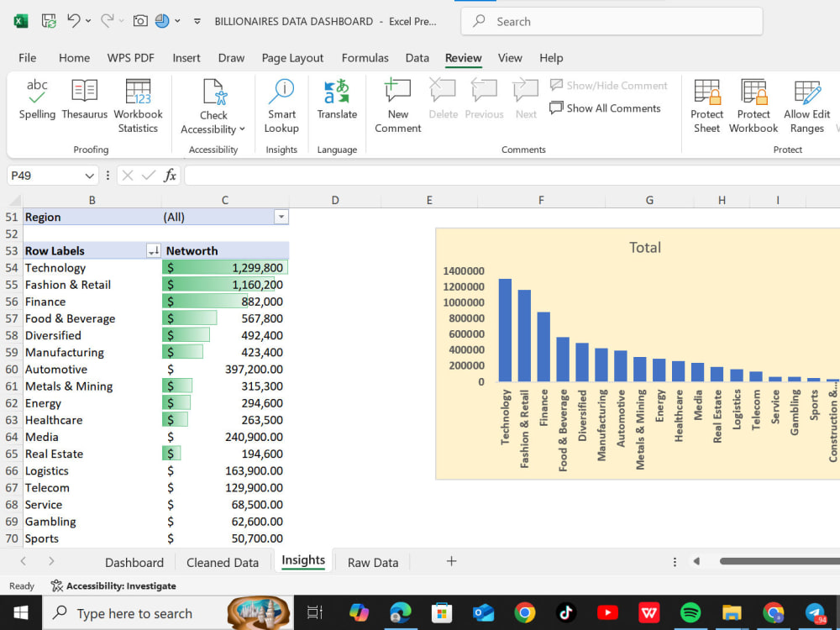The image size is (840, 630).
Task: Open the Raw Data sheet
Action: pyautogui.click(x=373, y=563)
